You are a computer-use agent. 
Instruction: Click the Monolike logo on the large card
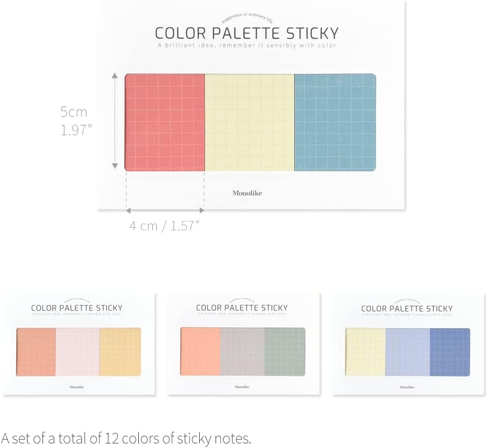247,193
